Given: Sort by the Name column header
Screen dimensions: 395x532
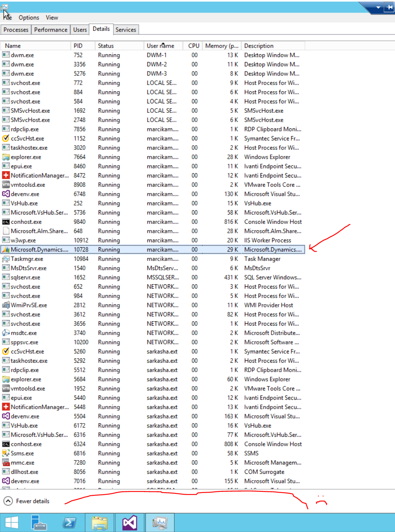Looking at the screenshot, I should [36, 46].
